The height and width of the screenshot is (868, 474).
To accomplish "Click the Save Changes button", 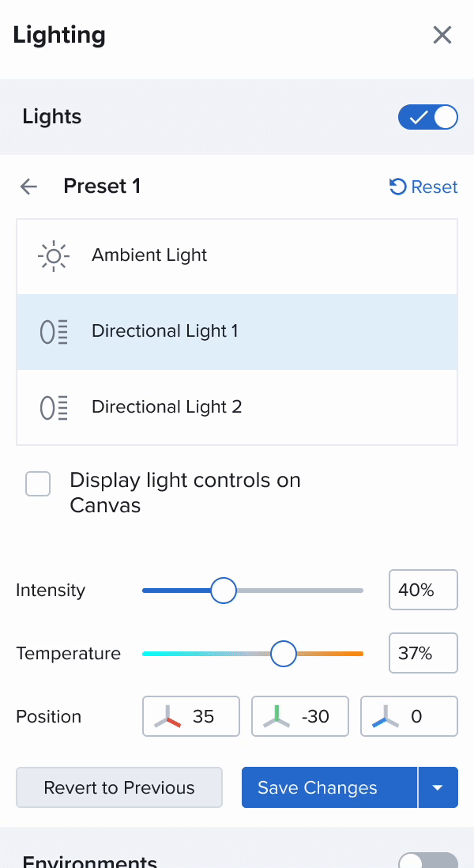I will click(x=329, y=787).
